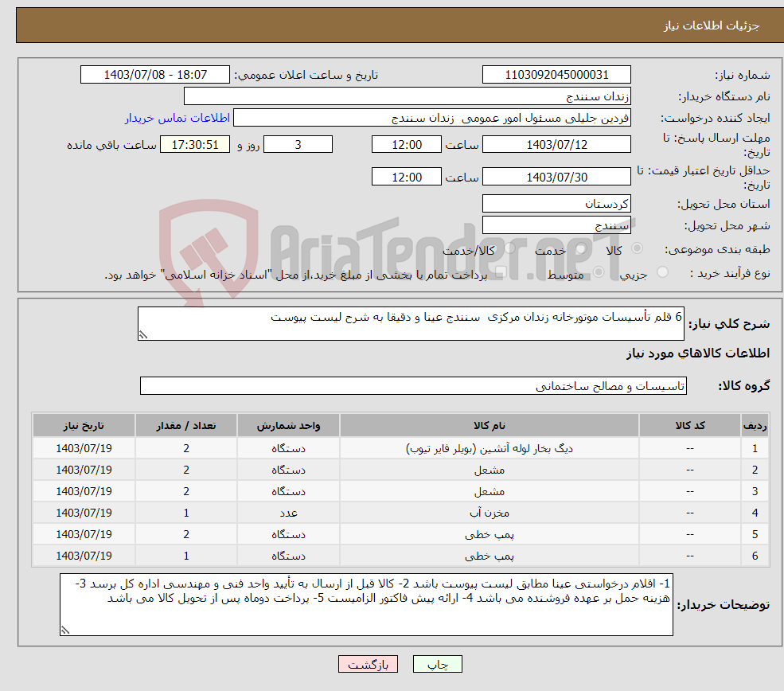This screenshot has height=691, width=784.
Task: Click the general description text area
Action: click(x=411, y=323)
